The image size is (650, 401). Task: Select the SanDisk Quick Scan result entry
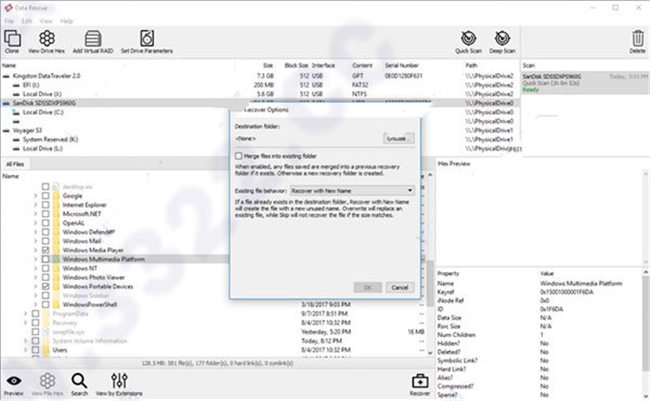click(x=585, y=83)
